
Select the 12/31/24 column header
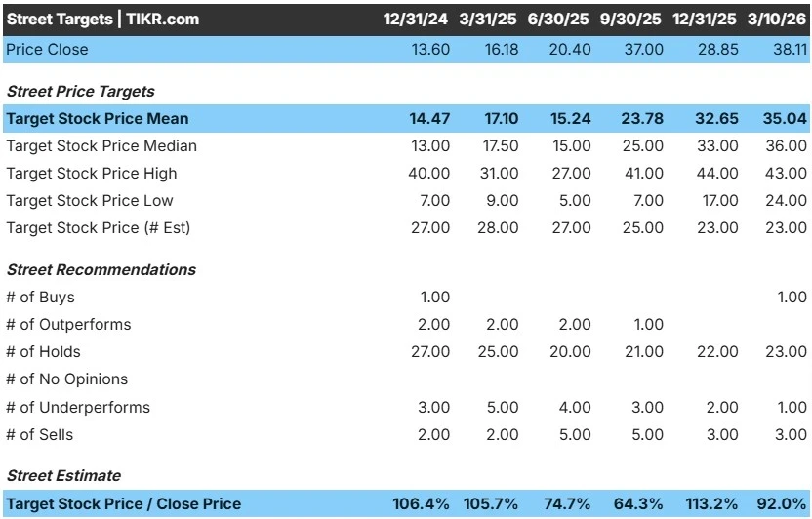[416, 20]
